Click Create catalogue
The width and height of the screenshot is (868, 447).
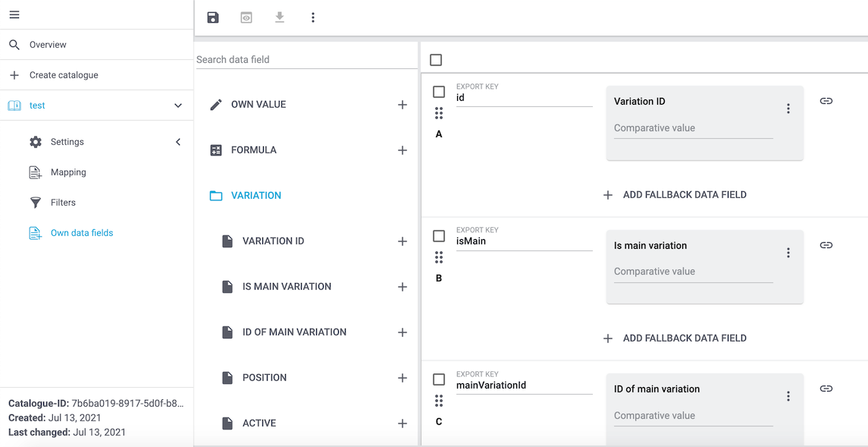(97, 75)
